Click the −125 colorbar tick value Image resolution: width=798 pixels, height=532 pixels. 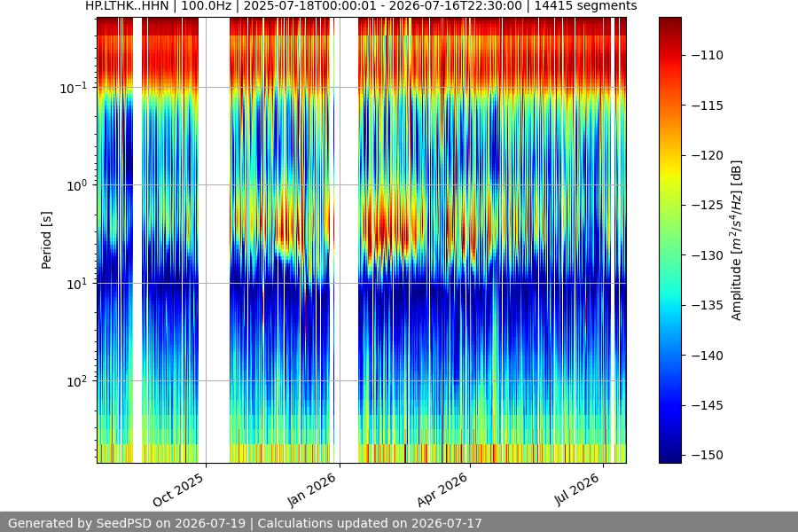coord(708,205)
